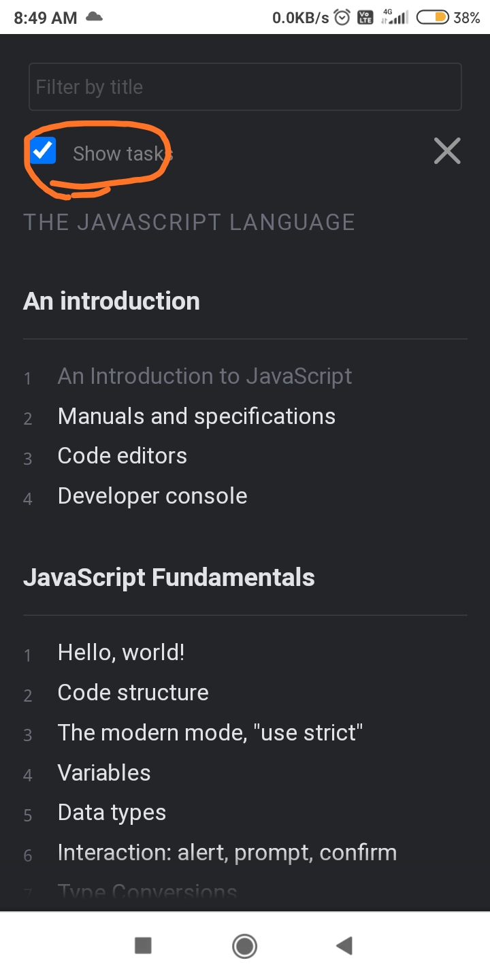Image resolution: width=490 pixels, height=980 pixels.
Task: Uncheck the Show tasks checkbox
Action: point(44,150)
